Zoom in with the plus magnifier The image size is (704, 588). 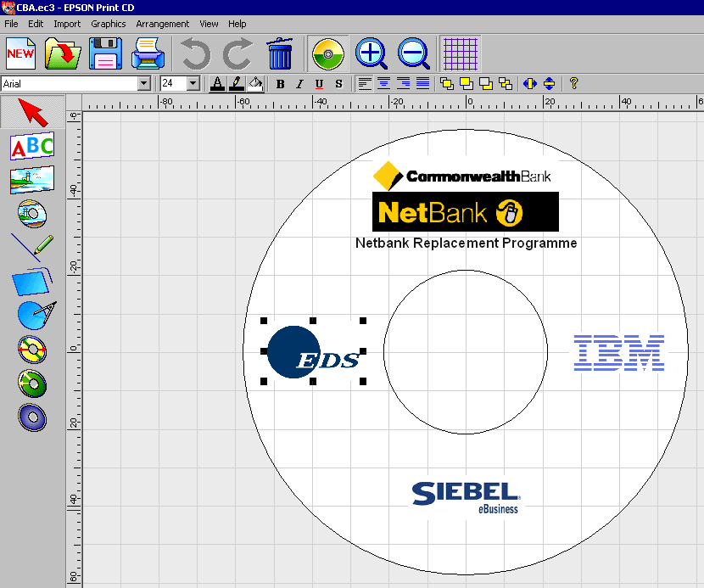(372, 54)
